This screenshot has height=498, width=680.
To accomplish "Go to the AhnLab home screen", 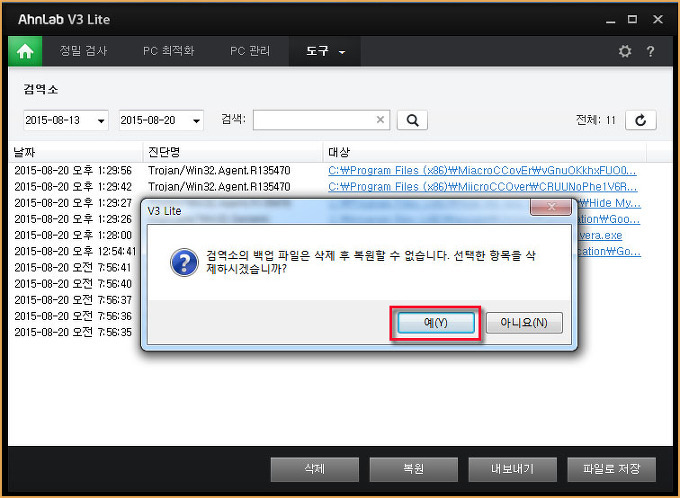I will pos(25,51).
